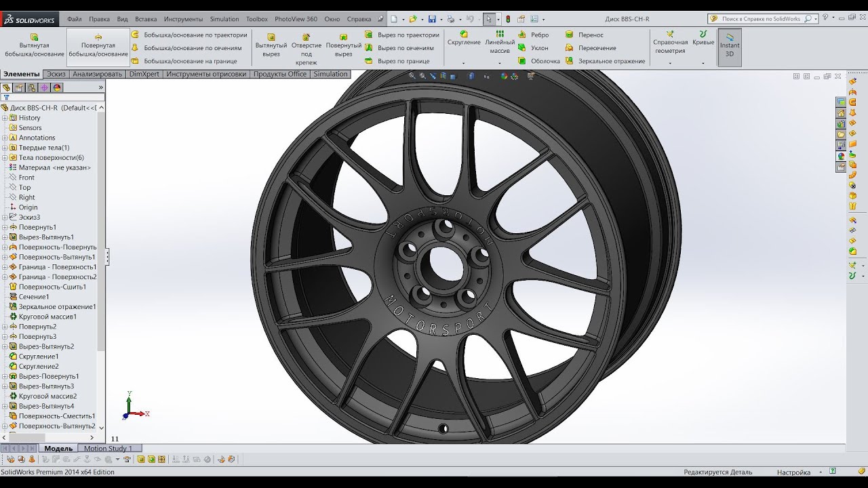Choose Вырез по границе tool

pyautogui.click(x=397, y=61)
